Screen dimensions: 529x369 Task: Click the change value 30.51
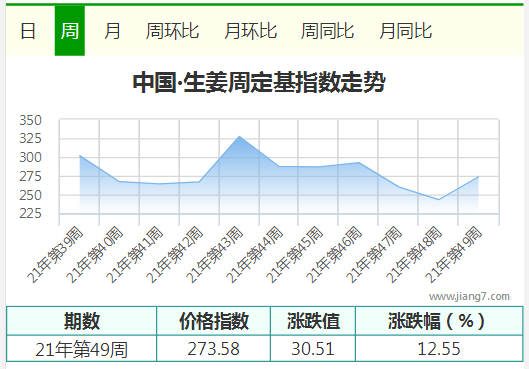313,349
